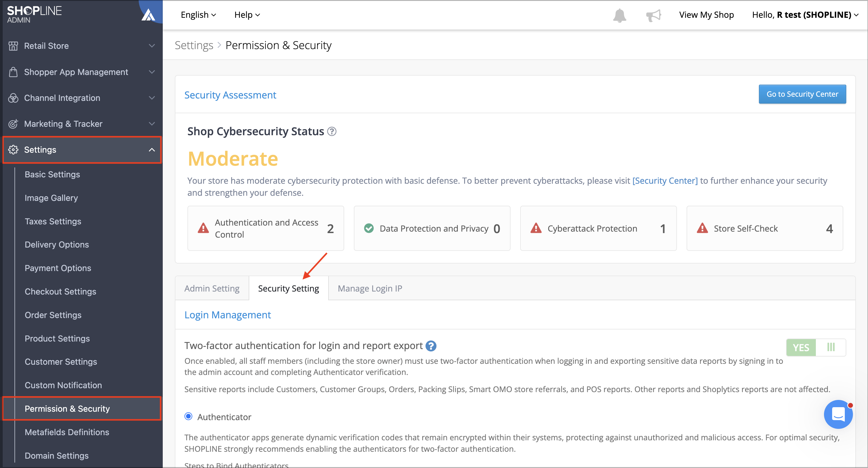
Task: Click the Permission & Security breadcrumb title
Action: [278, 45]
